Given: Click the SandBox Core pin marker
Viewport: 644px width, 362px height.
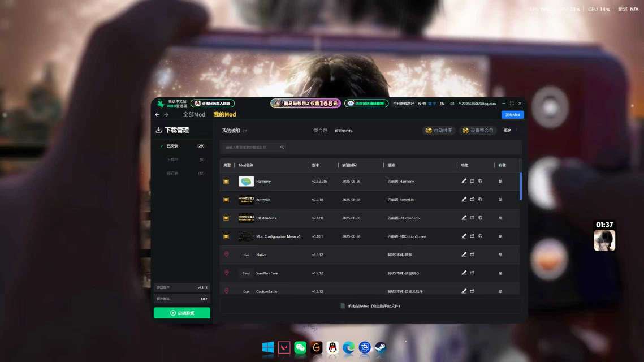Looking at the screenshot, I should [226, 273].
